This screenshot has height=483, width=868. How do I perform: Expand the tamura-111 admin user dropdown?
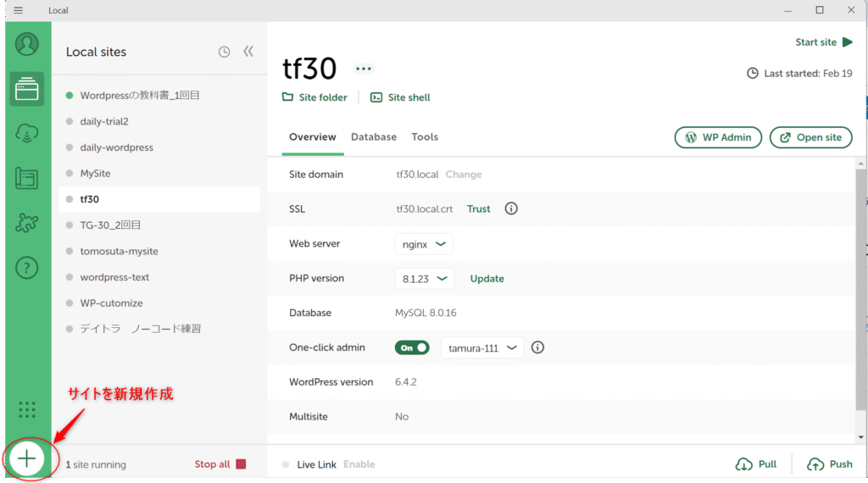(482, 348)
